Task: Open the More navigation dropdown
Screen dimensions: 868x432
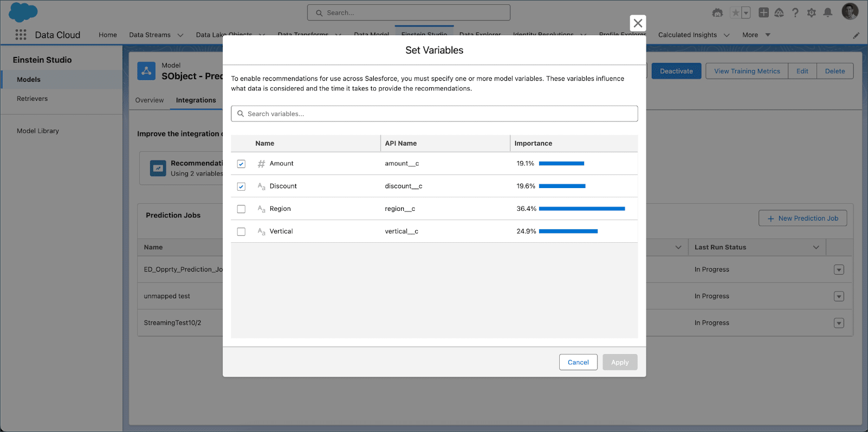Action: (756, 35)
